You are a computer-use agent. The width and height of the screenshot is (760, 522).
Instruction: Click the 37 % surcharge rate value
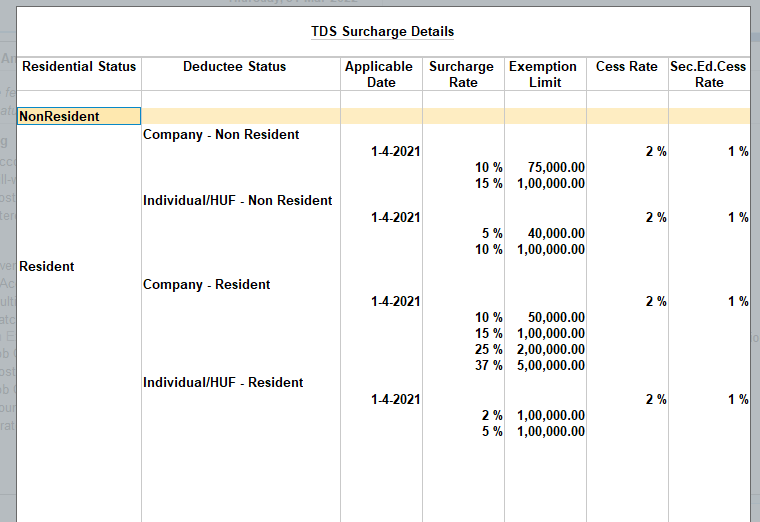pyautogui.click(x=489, y=365)
